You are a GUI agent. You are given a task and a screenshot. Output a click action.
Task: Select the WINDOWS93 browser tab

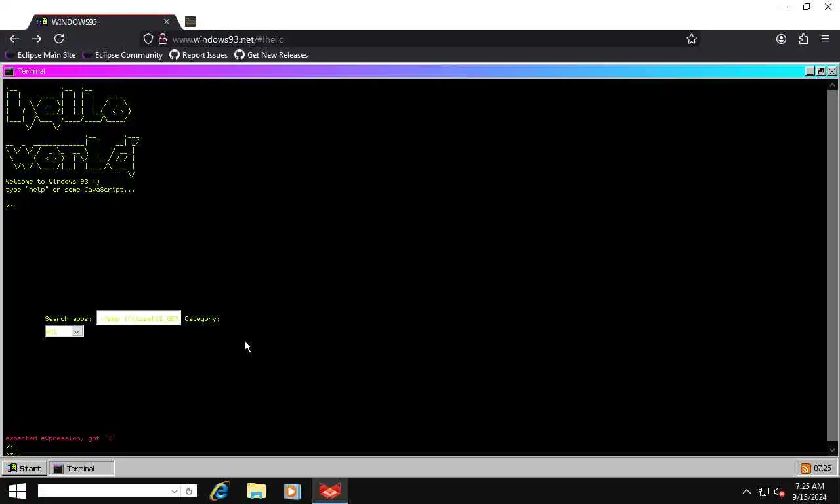click(x=102, y=22)
